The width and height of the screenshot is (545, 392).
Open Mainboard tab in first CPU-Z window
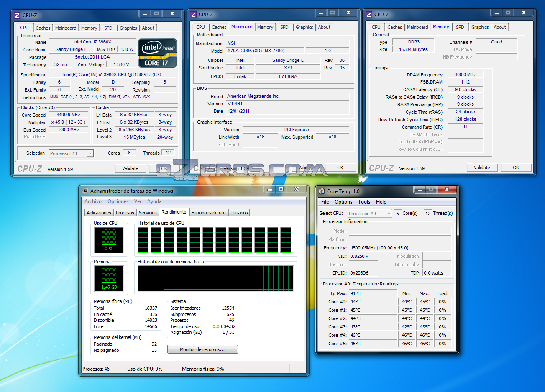[x=66, y=28]
